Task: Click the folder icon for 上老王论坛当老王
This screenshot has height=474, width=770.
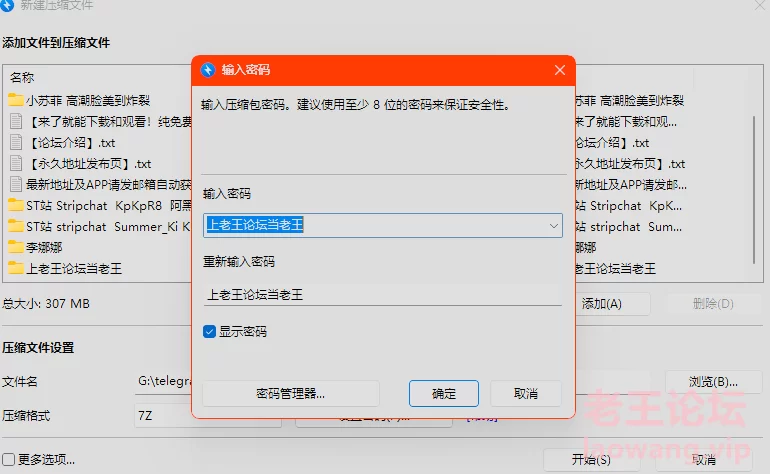Action: coord(15,268)
